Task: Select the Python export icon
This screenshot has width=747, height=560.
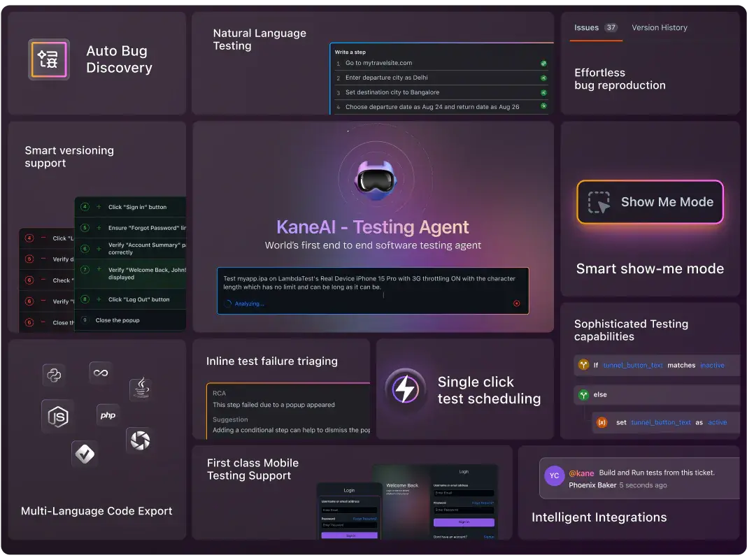Action: 54,375
